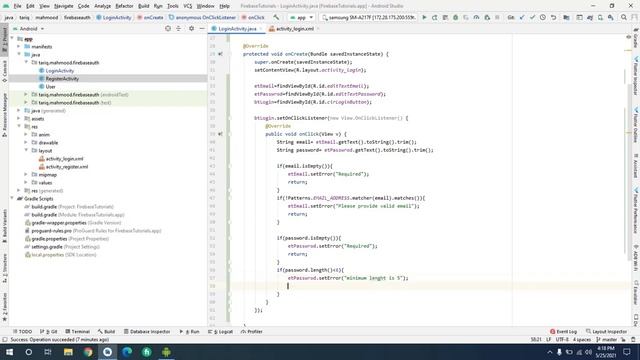Open the Layout Inspector
640x360 pixels.
(x=607, y=331)
